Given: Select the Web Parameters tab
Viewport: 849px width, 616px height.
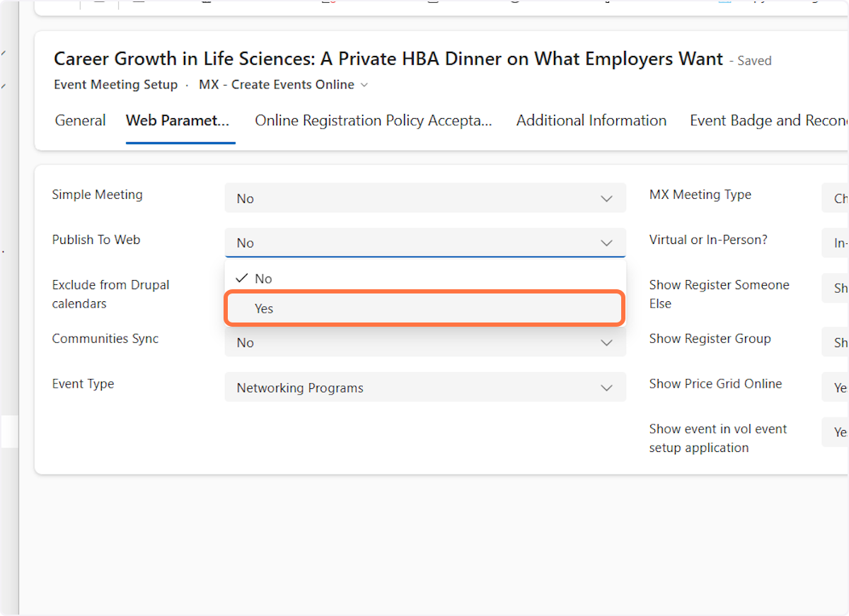Looking at the screenshot, I should point(178,121).
